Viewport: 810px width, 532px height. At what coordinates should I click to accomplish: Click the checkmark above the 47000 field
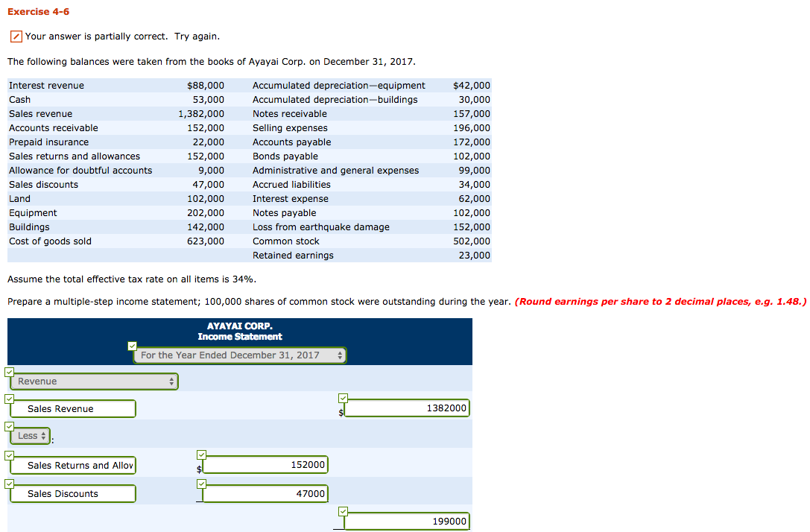(200, 483)
